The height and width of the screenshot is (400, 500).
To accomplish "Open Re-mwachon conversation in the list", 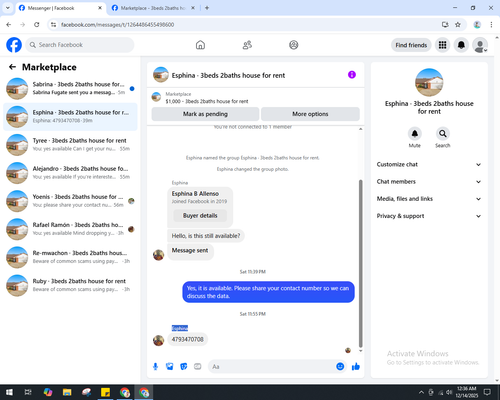I will click(x=70, y=257).
